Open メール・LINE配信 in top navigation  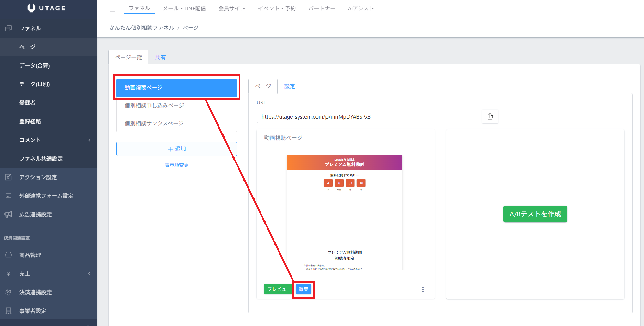[x=184, y=8]
